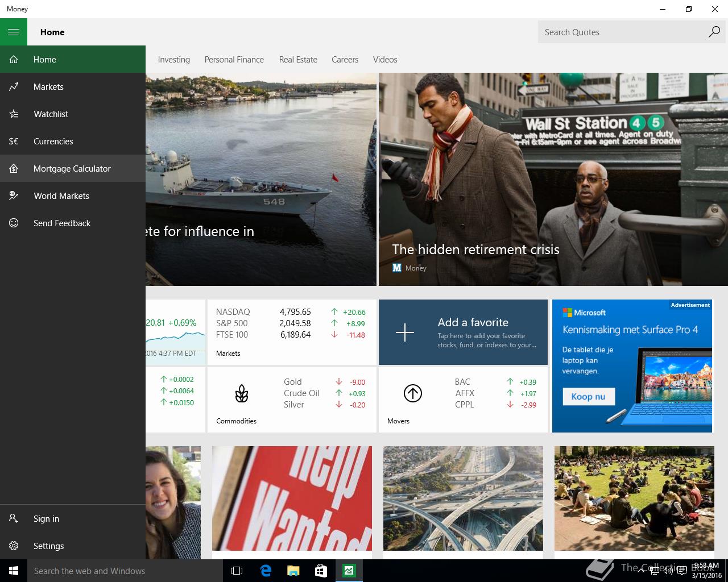This screenshot has height=582, width=728.
Task: Click the Koop nu button in the ad
Action: [x=589, y=396]
